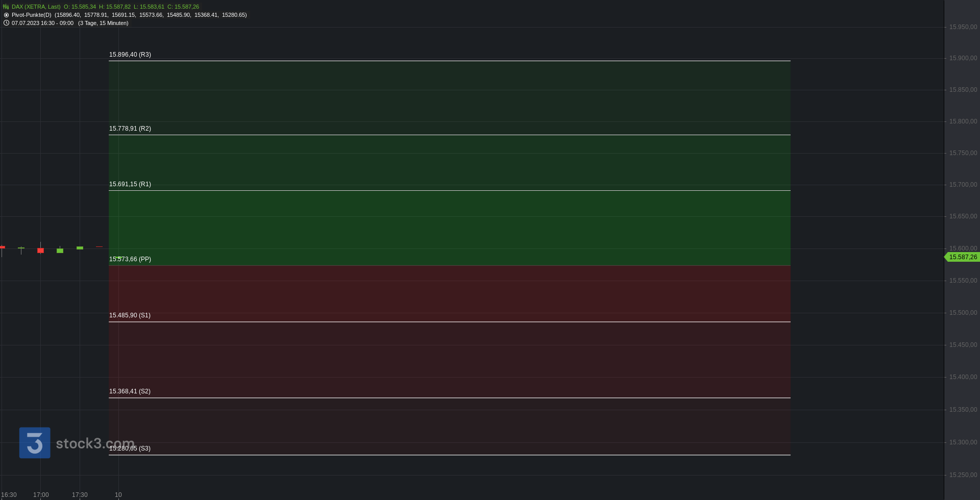Select the 15.573,66 (PP) pivot label
This screenshot has height=500, width=980.
[x=130, y=259]
